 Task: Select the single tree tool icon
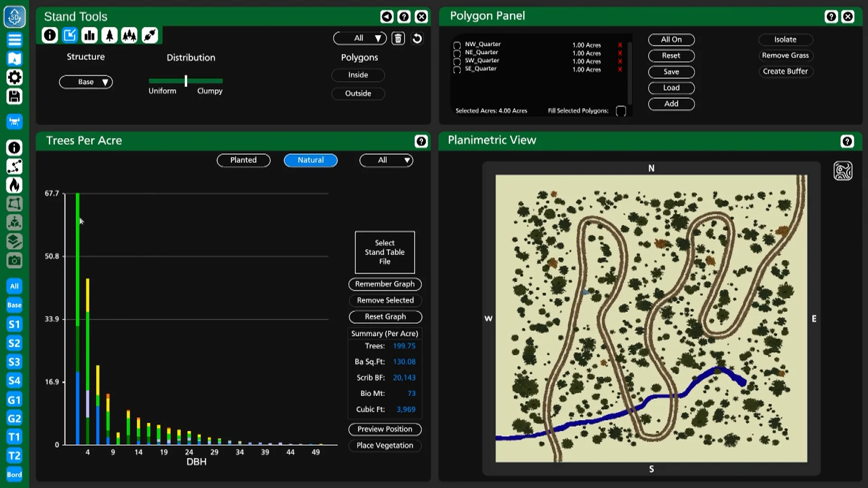tap(109, 35)
